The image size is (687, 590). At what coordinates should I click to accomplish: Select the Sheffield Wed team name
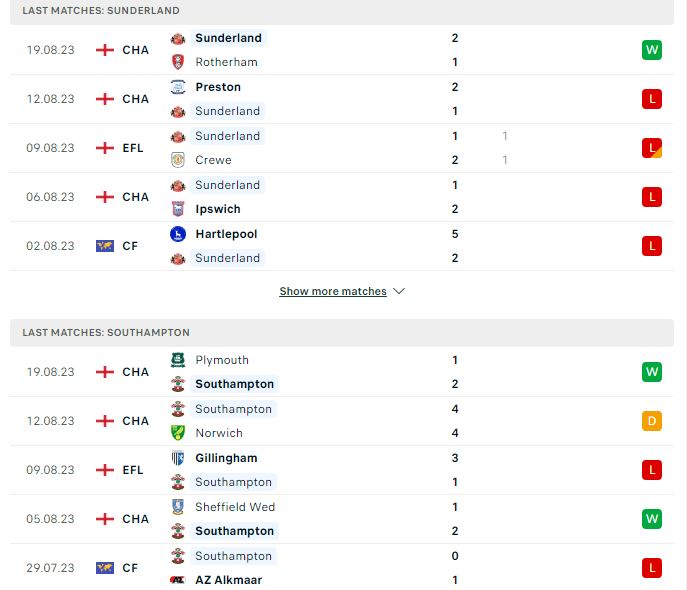point(235,507)
